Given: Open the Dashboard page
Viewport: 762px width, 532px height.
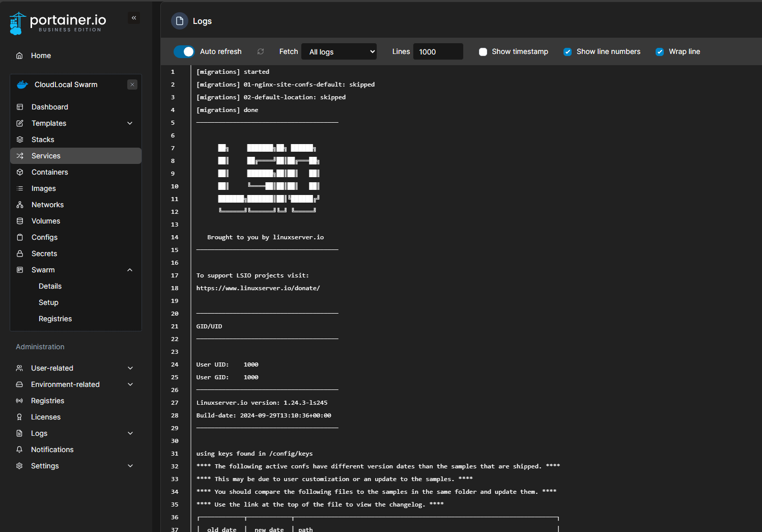Looking at the screenshot, I should click(50, 107).
